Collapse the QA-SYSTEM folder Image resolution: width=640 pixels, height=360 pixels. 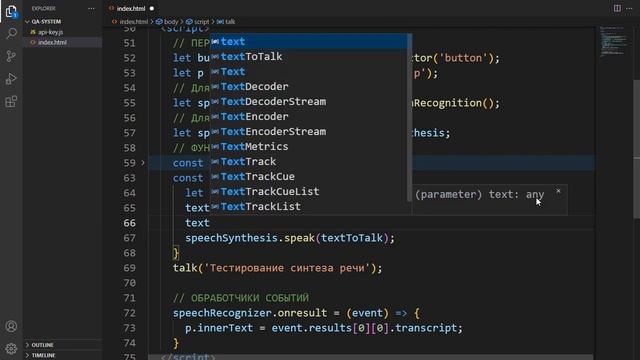pos(46,22)
